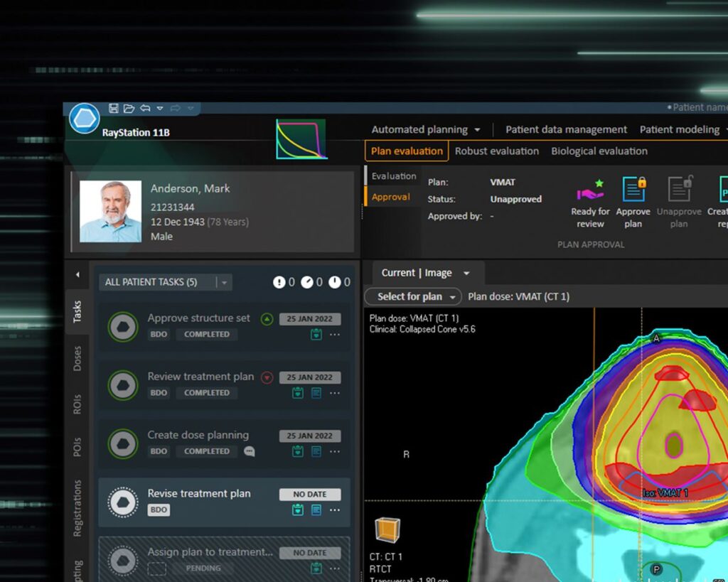Click the RayStation hexagon logo
The width and height of the screenshot is (728, 582).
point(83,118)
